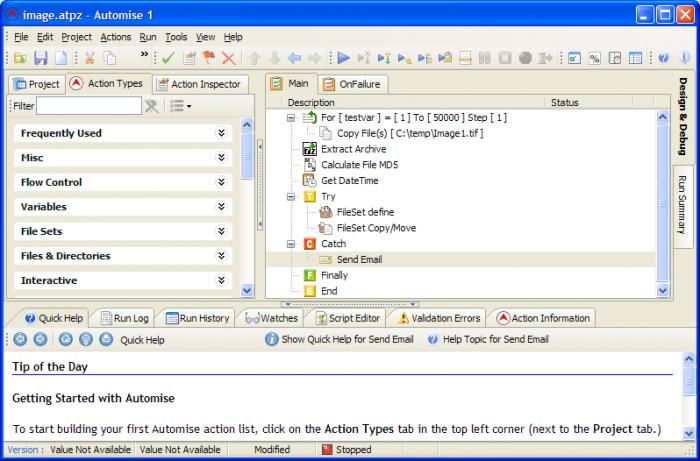Select the Get DateTime action

[x=350, y=181]
